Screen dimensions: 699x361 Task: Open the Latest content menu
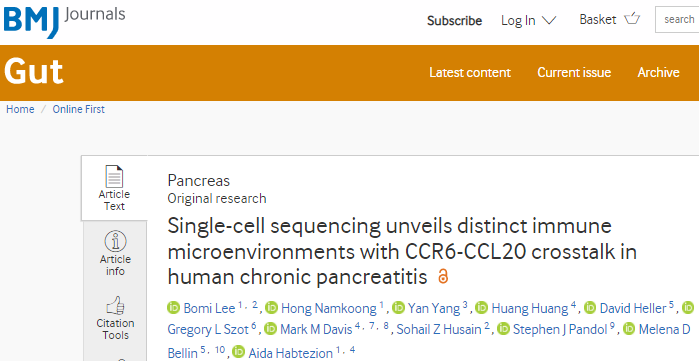click(x=470, y=73)
